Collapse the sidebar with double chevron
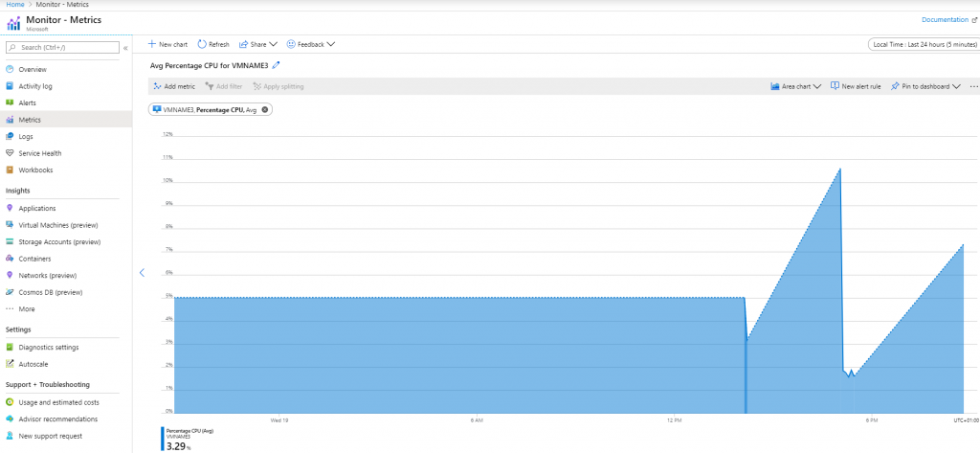 125,48
